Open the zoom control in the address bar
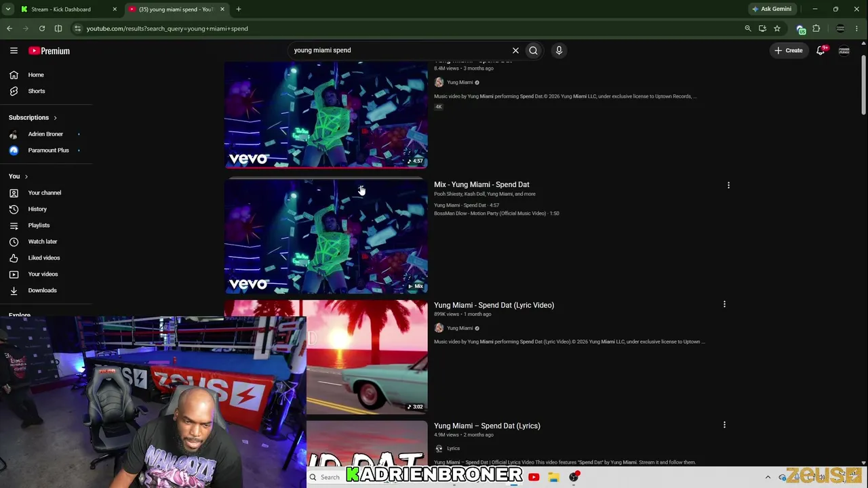This screenshot has height=488, width=868. point(748,28)
